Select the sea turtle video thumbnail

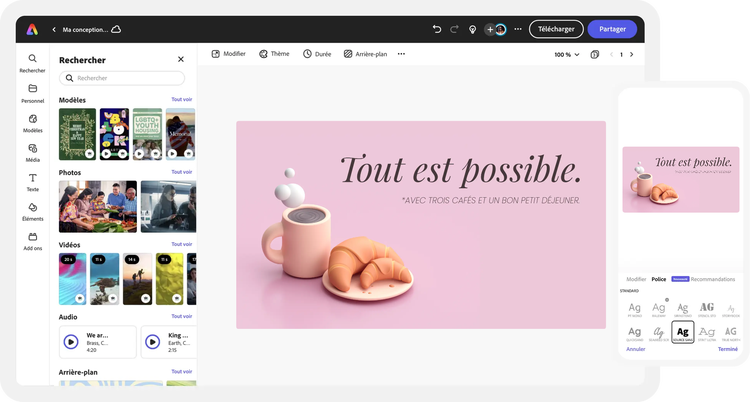pos(105,279)
